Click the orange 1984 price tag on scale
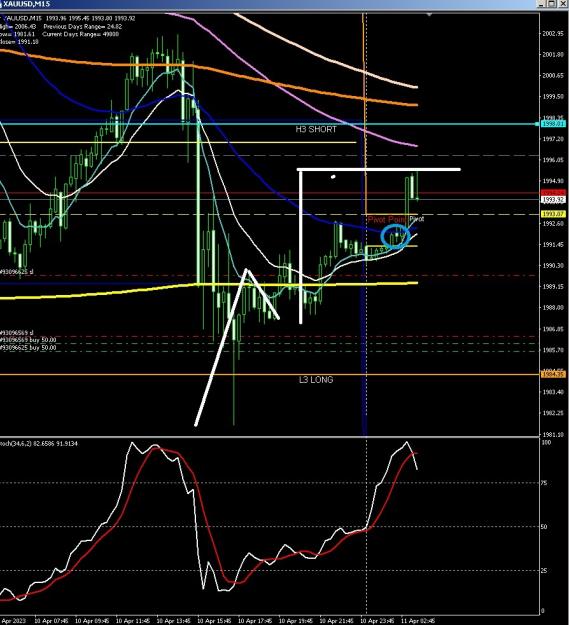This screenshot has width=569, height=625. [553, 374]
